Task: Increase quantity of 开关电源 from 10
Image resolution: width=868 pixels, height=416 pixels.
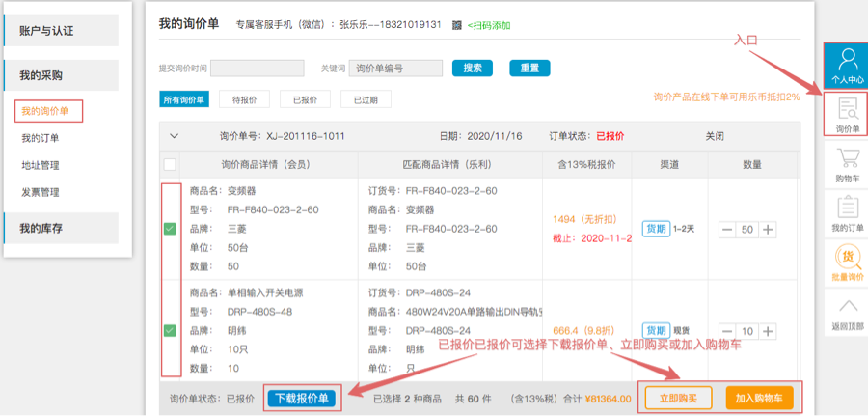Action: coord(768,331)
